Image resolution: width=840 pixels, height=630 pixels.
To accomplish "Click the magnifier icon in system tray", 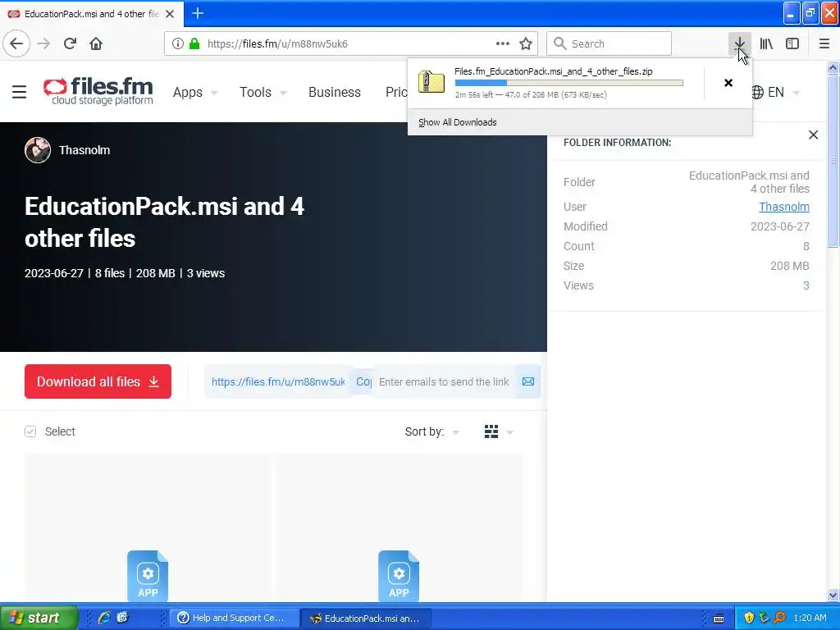I will click(x=779, y=618).
